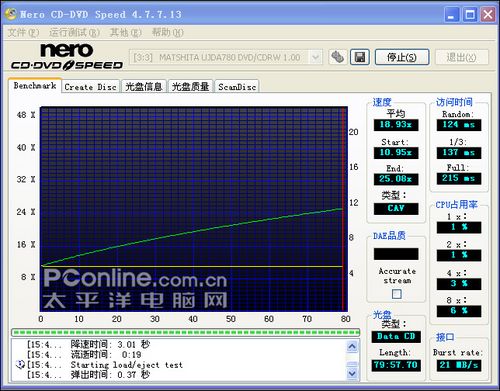
Task: Click the 停止(S) stop button
Action: coord(402,57)
